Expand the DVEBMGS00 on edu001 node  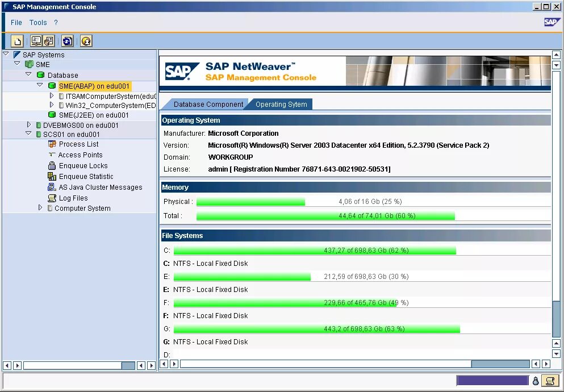29,124
